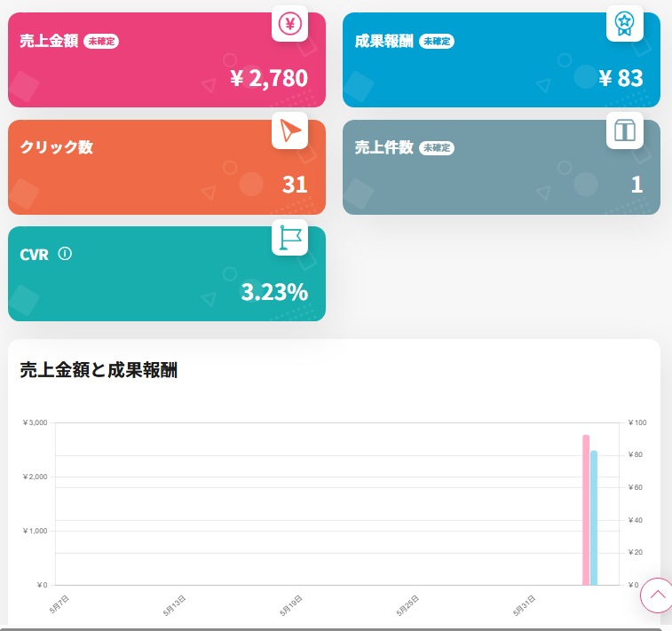This screenshot has height=631, width=672.
Task: Click the flag icon on CVR card
Action: pos(289,237)
